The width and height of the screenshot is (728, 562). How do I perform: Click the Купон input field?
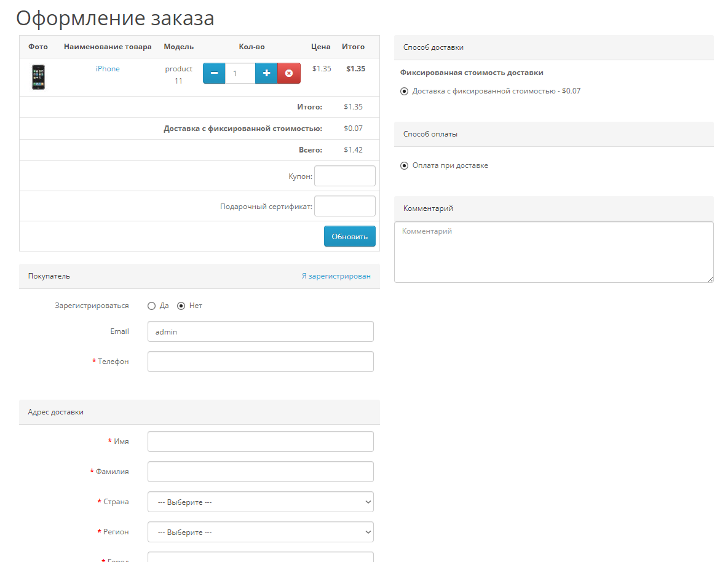[x=344, y=176]
